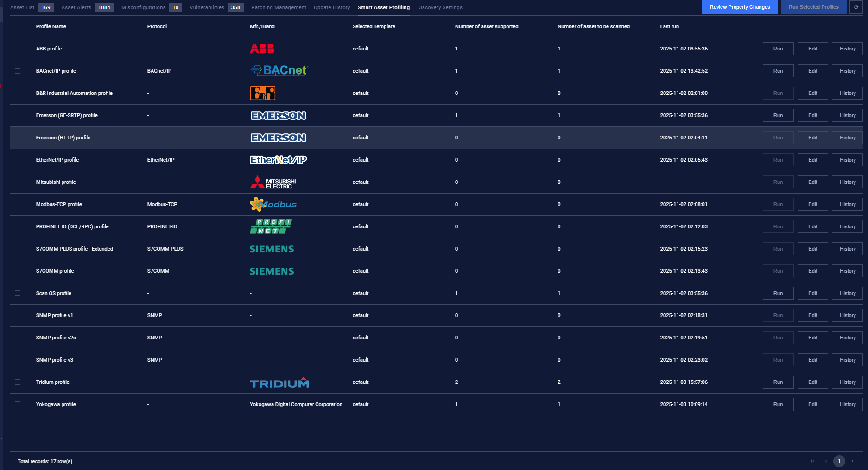Click the Last run column header

pyautogui.click(x=669, y=26)
